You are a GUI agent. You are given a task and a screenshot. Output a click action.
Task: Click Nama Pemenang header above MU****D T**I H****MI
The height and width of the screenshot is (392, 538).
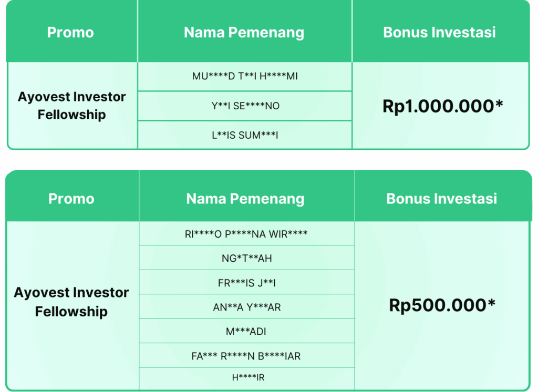[244, 33]
